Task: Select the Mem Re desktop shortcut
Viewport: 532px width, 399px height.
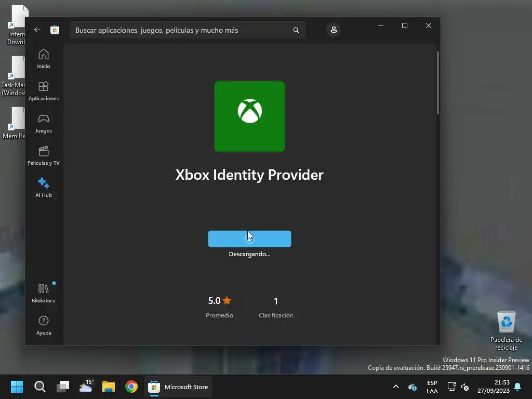Action: coord(14,123)
